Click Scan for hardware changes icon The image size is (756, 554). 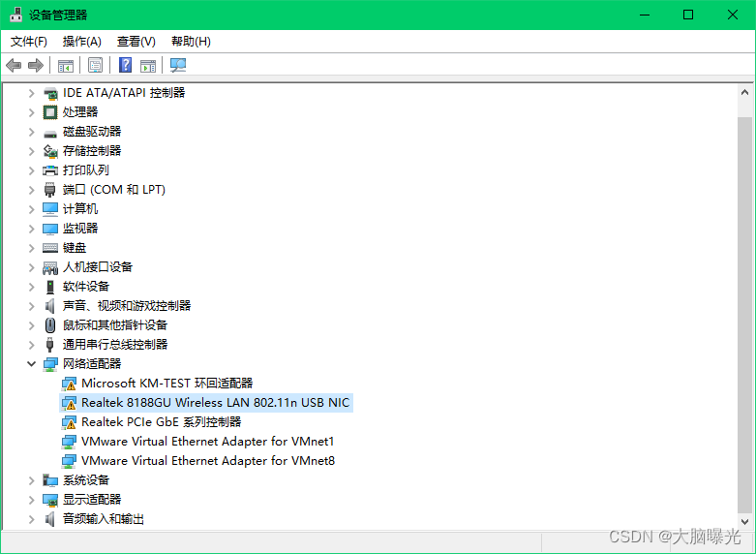tap(178, 65)
